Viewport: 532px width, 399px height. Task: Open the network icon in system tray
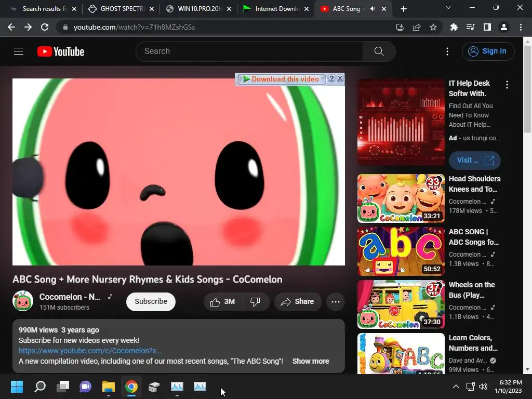tap(470, 387)
